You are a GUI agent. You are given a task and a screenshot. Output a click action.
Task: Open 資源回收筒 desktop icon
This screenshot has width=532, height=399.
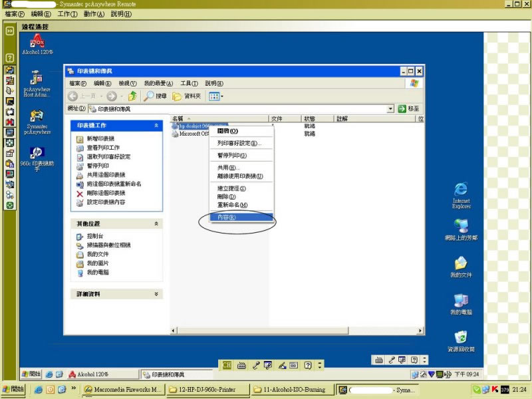tap(461, 341)
